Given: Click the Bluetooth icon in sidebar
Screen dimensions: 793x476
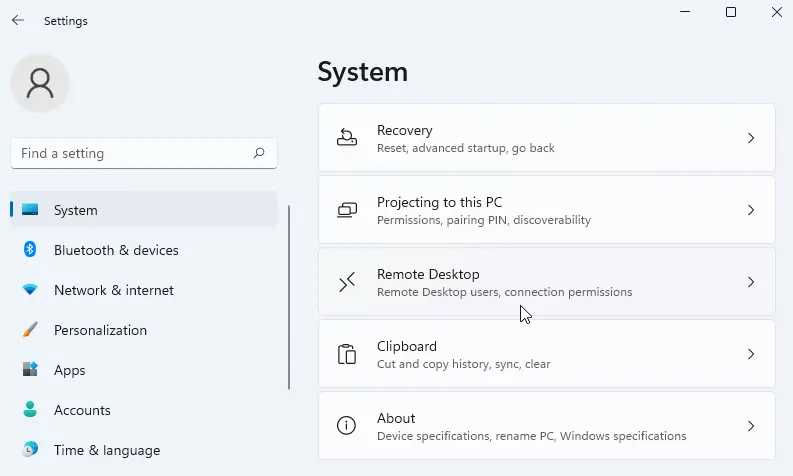Looking at the screenshot, I should click(30, 249).
